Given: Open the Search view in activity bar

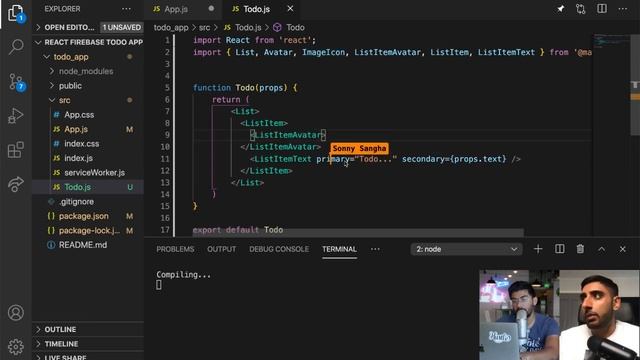Looking at the screenshot, I should click(16, 47).
